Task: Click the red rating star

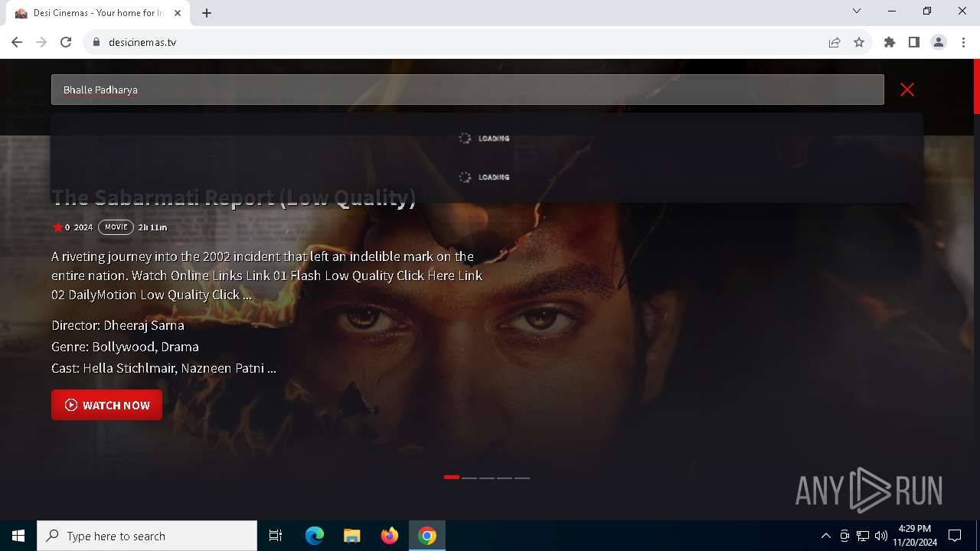Action: 57,227
